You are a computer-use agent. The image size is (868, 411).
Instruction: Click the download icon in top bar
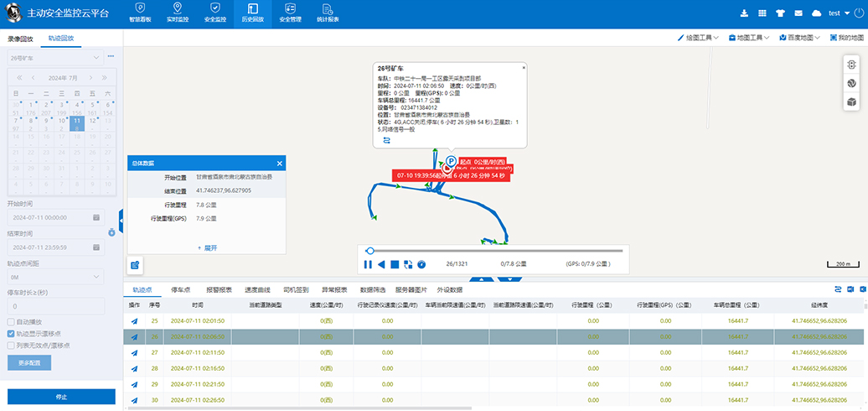point(743,13)
